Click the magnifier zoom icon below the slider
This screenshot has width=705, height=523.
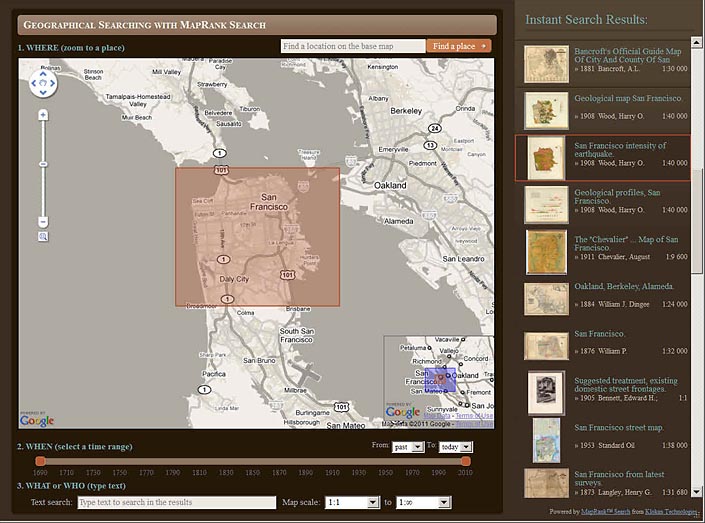(x=43, y=237)
